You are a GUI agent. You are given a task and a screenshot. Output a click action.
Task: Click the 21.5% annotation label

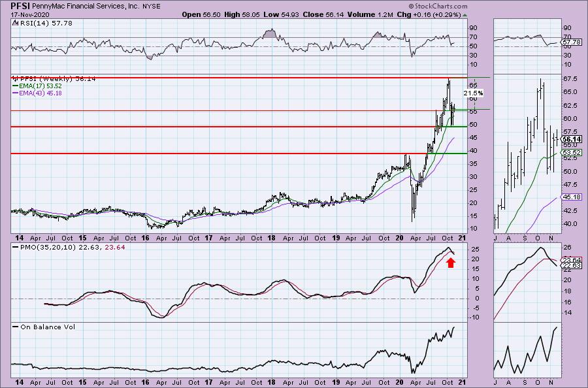[x=473, y=93]
